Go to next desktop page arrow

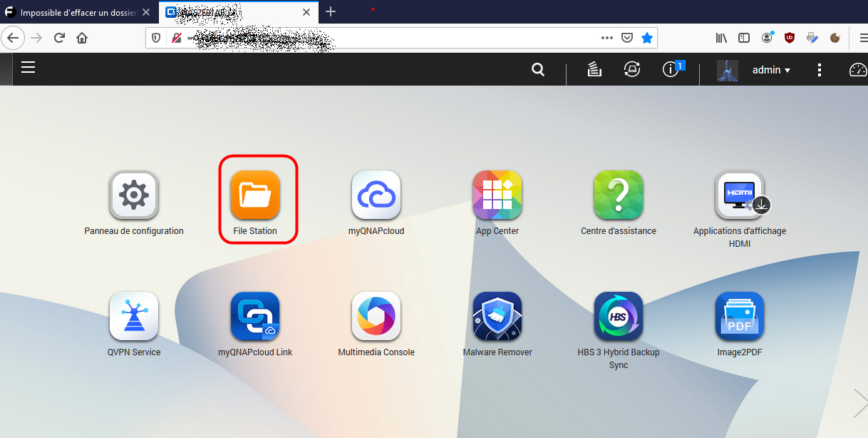point(860,403)
